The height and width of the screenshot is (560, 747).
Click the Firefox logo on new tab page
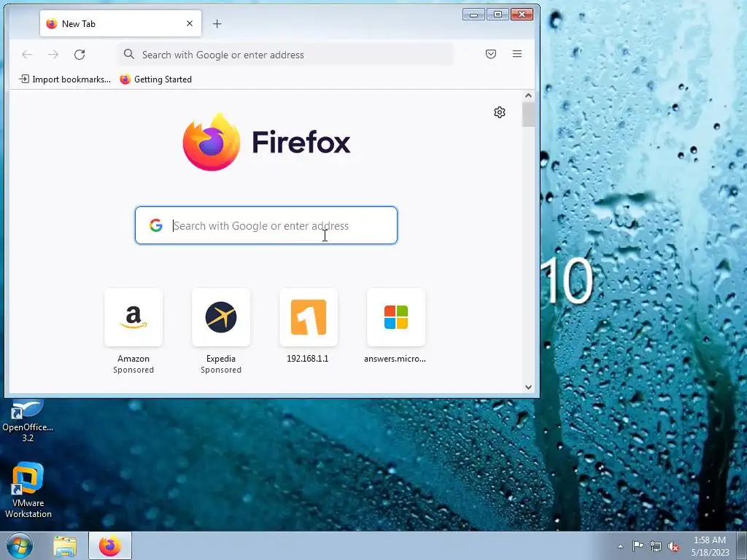pyautogui.click(x=267, y=142)
